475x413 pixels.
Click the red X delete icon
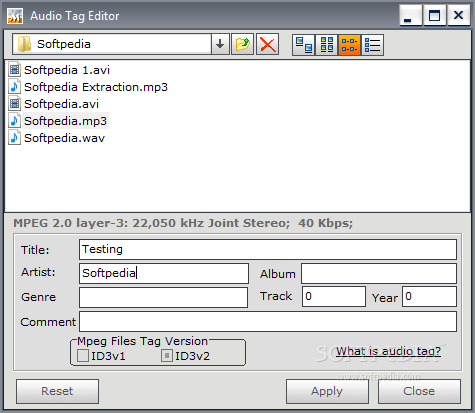267,44
